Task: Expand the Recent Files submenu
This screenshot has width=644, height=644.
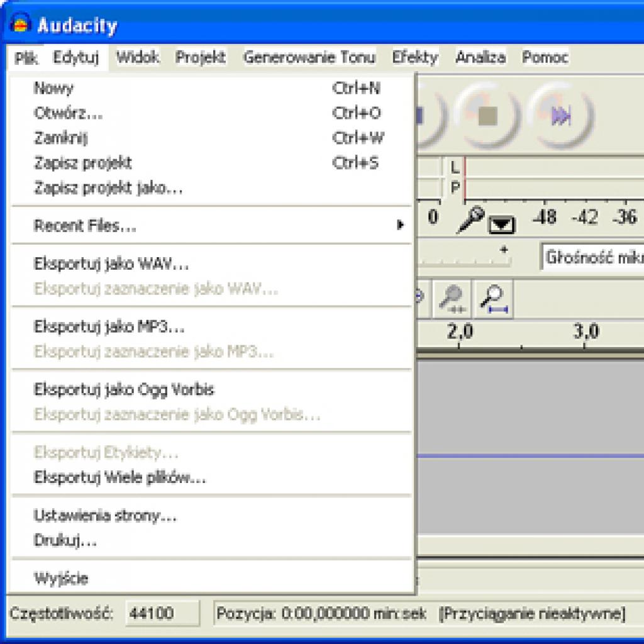Action: pyautogui.click(x=211, y=226)
